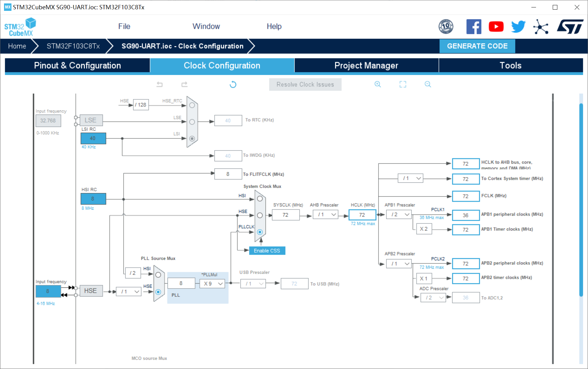Click the ST logo icon
588x369 pixels.
(x=570, y=27)
